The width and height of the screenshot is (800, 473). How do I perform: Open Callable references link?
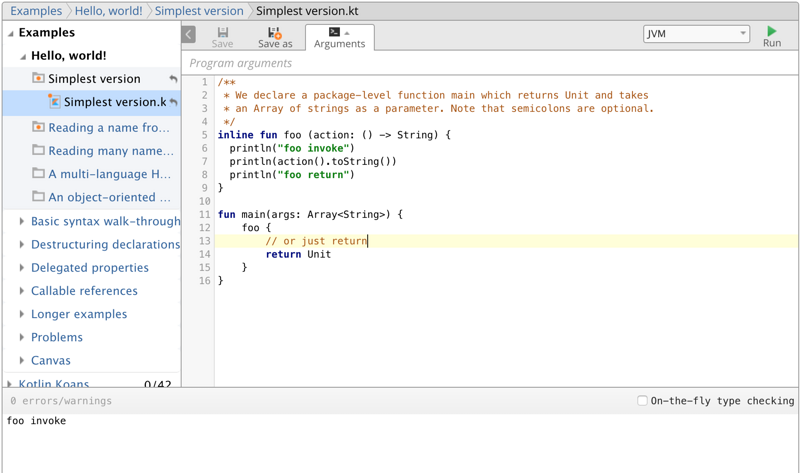84,291
